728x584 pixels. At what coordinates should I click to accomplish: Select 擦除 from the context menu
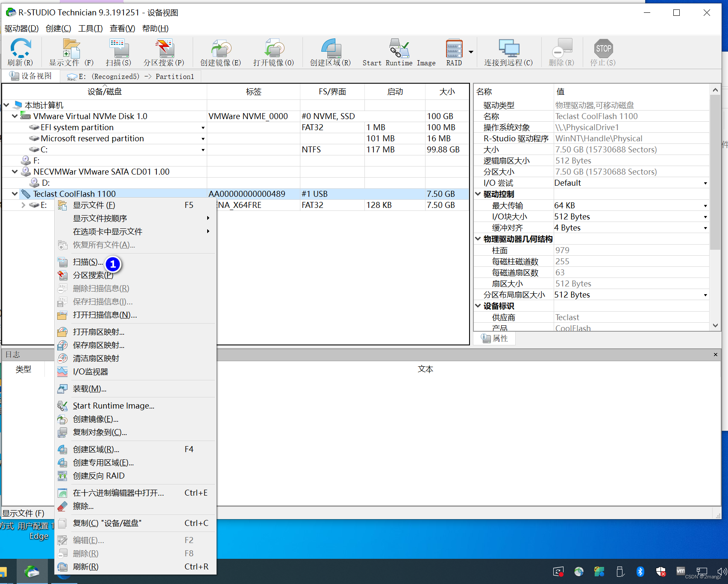(83, 506)
